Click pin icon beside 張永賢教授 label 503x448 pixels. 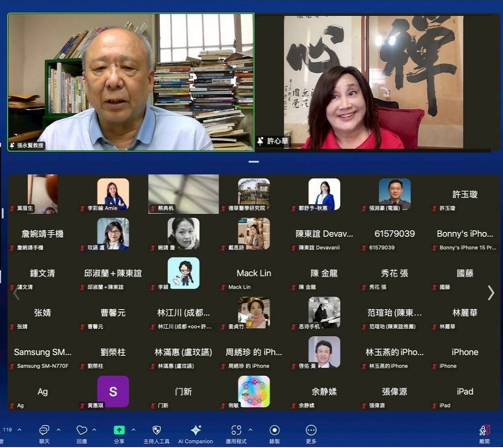(x=12, y=145)
